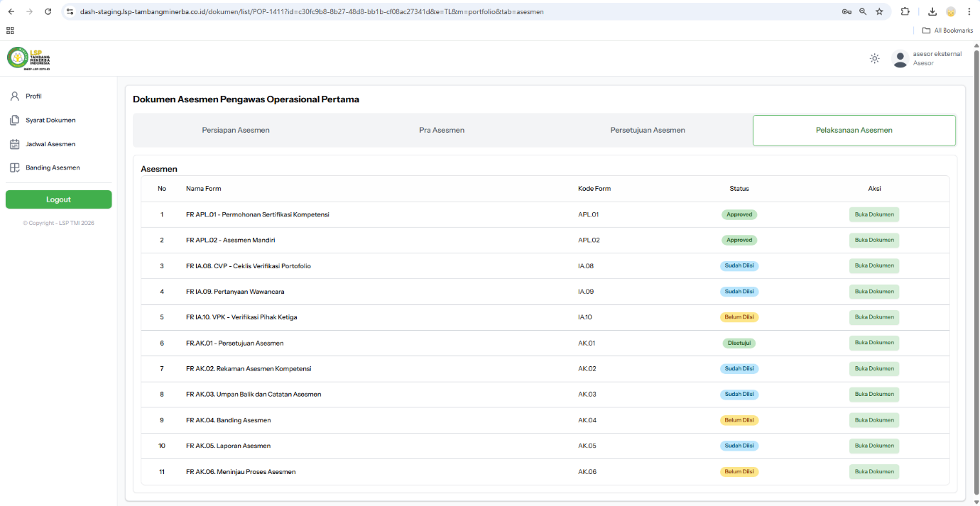Open the Chrome three-dot menu

click(969, 11)
